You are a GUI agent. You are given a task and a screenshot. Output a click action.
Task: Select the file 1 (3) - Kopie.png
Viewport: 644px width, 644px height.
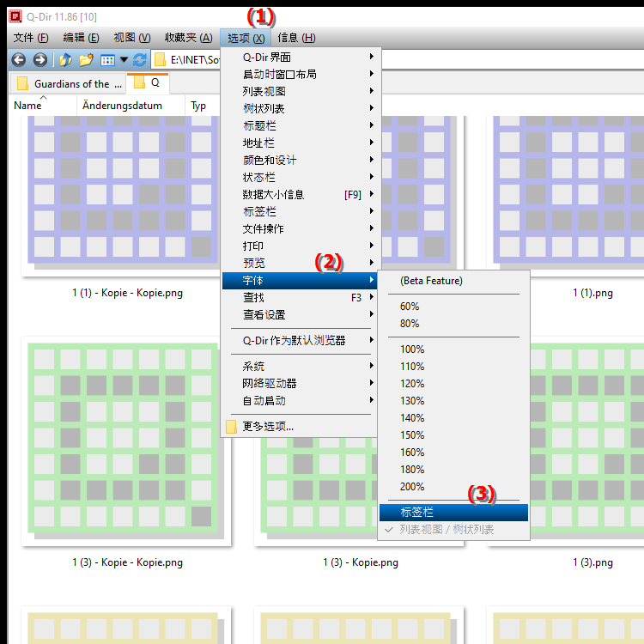point(360,562)
